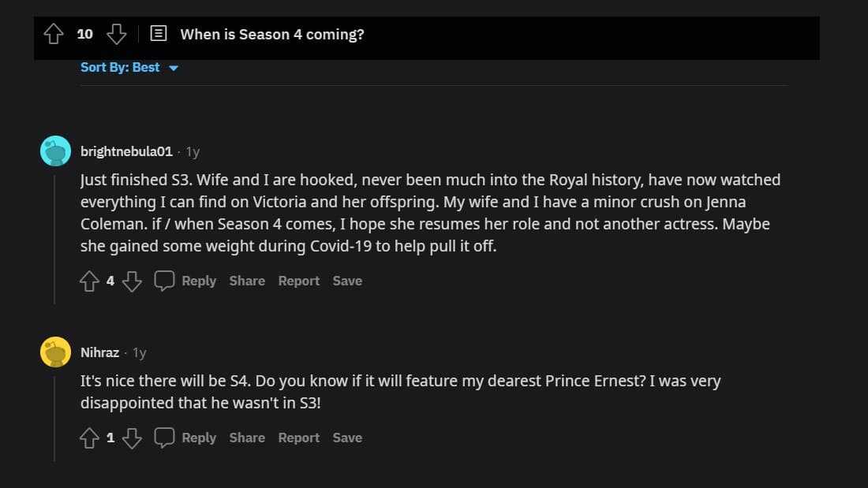The width and height of the screenshot is (868, 488).
Task: Save Nihraz's comment
Action: tap(347, 438)
